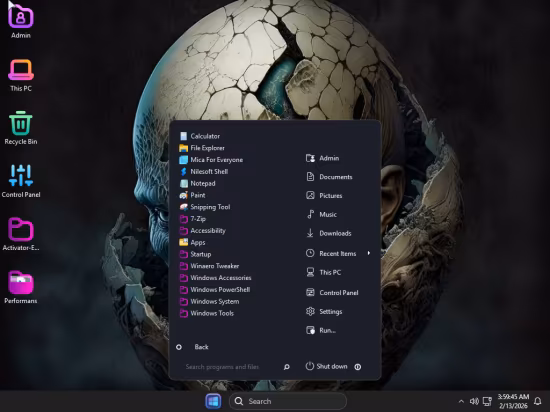Open the notifications bell icon
550x412 pixels.
[x=537, y=401]
